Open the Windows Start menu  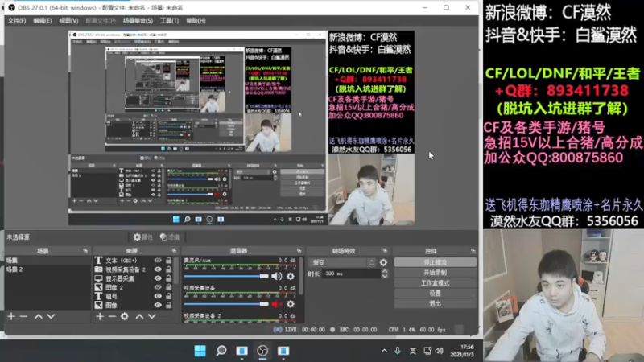click(x=200, y=351)
